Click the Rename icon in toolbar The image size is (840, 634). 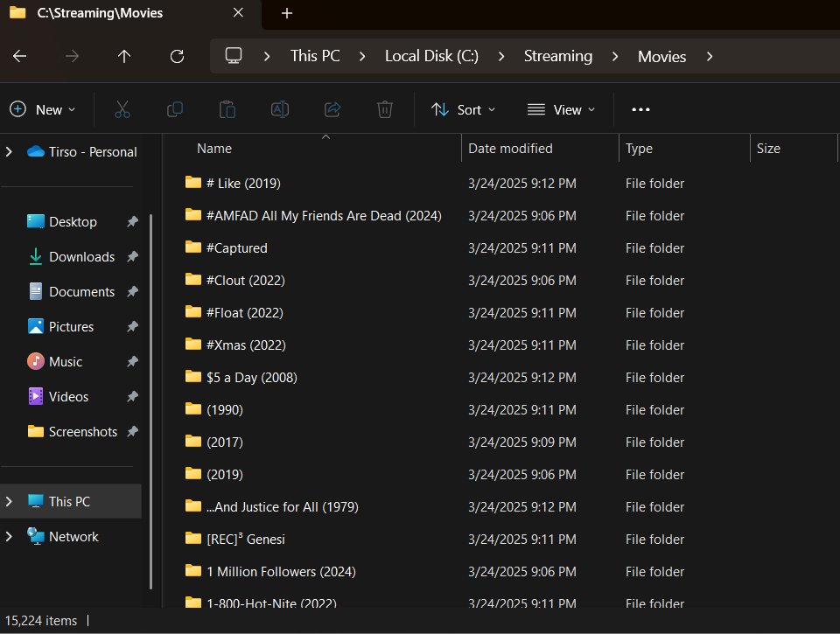280,109
